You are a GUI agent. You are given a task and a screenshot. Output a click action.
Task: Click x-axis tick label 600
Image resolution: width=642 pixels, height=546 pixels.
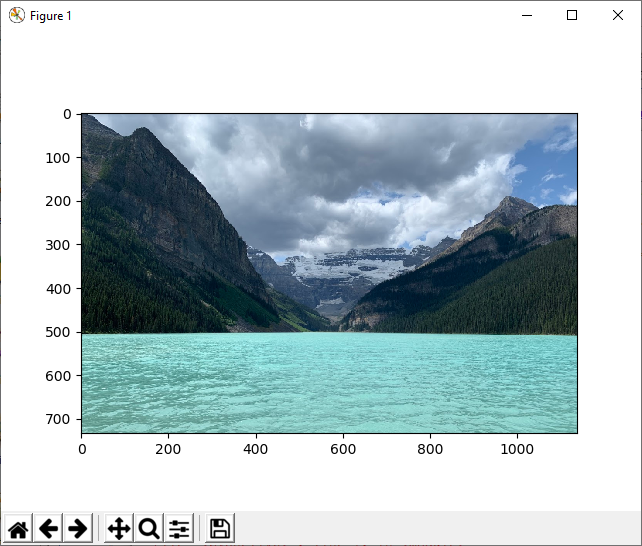point(343,449)
